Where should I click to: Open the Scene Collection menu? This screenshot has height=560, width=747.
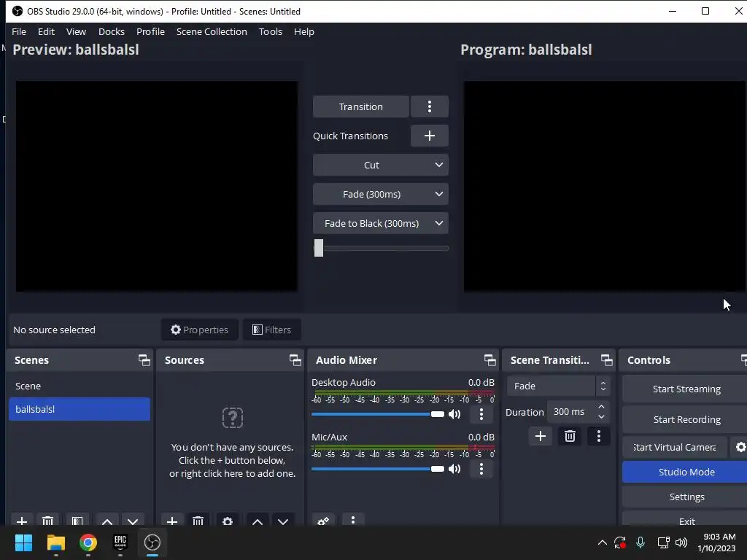(212, 31)
